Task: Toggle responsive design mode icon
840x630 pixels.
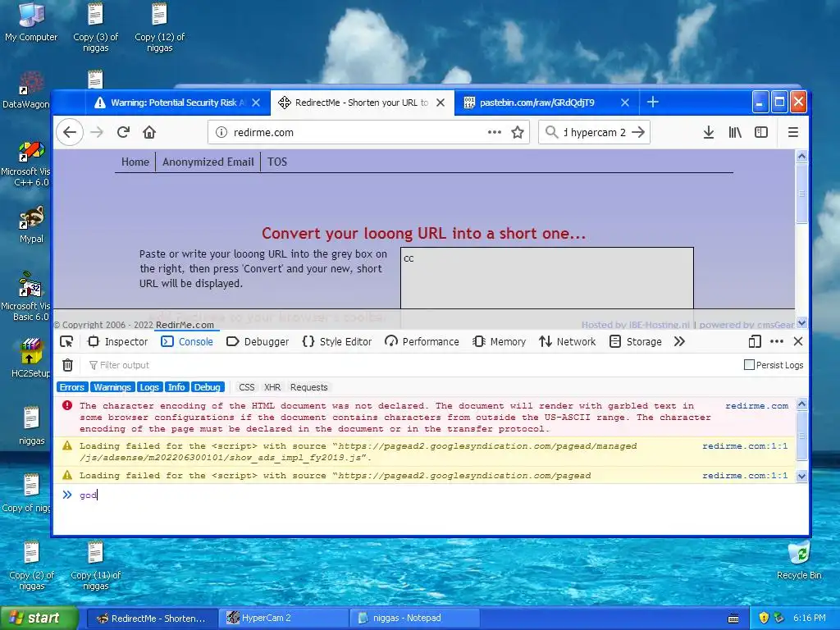Action: [x=755, y=341]
